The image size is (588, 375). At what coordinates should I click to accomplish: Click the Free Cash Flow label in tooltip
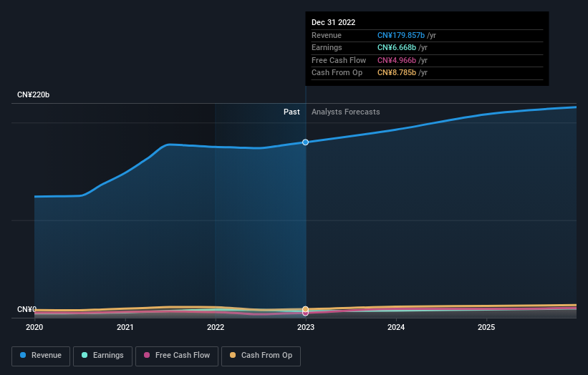pos(339,60)
